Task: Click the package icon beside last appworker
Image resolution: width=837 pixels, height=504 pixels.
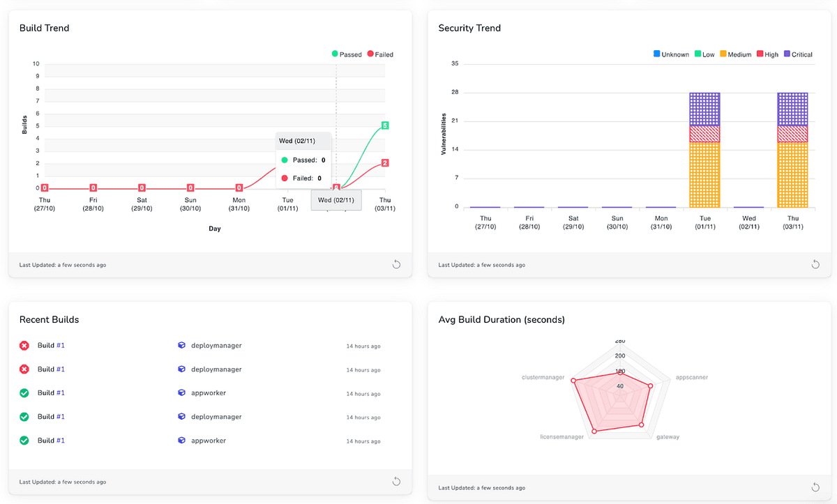Action: [181, 440]
